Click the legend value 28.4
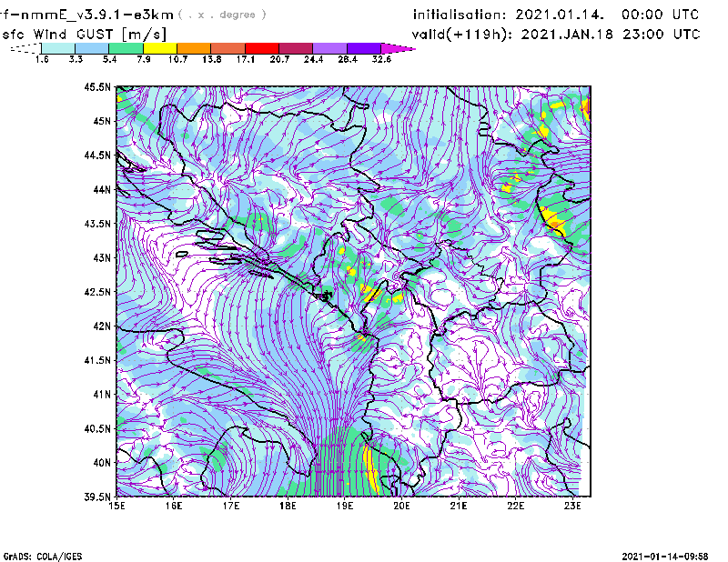Image resolution: width=728 pixels, height=562 pixels. click(x=348, y=59)
